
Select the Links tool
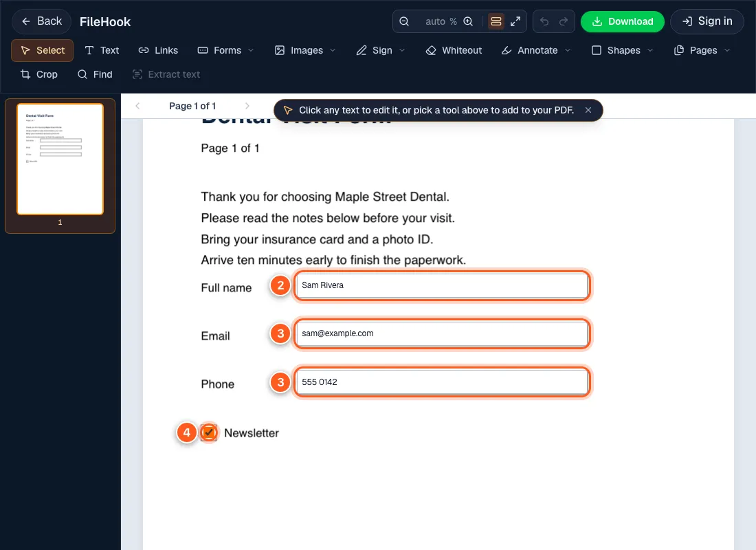158,50
